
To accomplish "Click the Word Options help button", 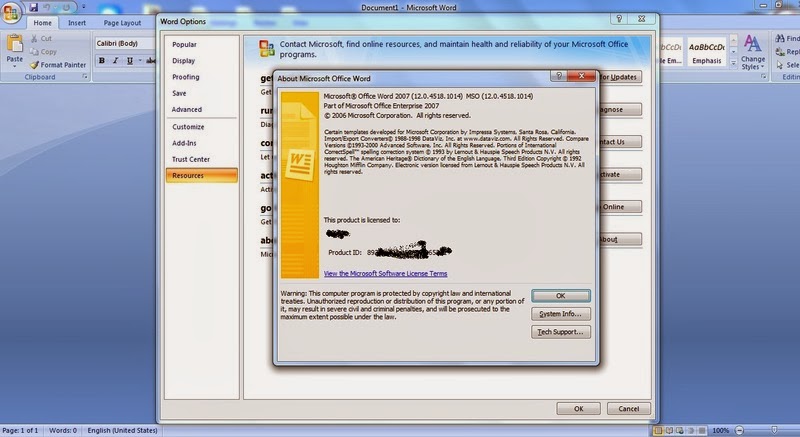I will [x=619, y=19].
